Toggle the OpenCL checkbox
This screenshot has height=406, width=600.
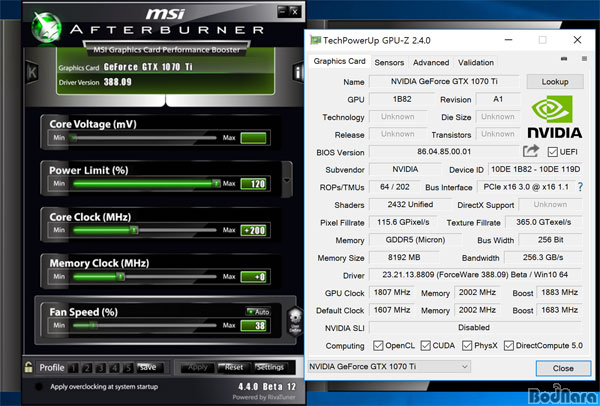pyautogui.click(x=378, y=346)
